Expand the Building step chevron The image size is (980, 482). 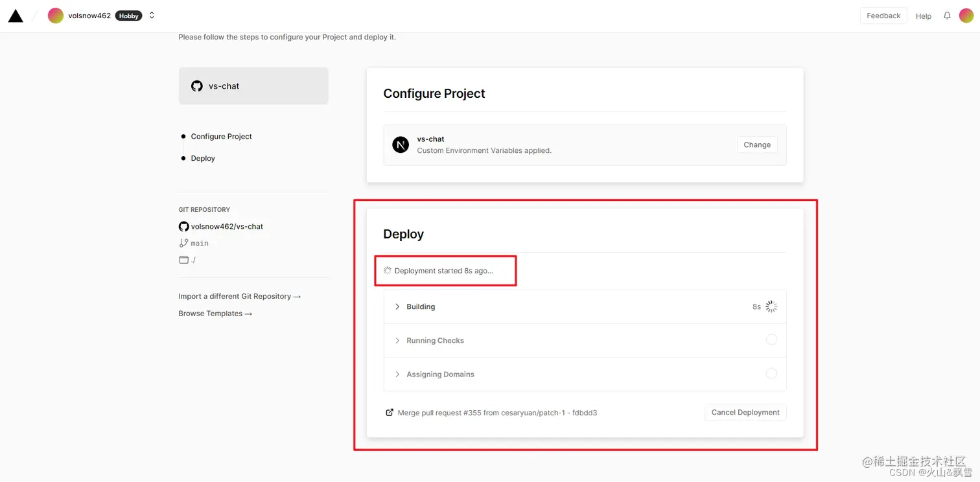pos(397,306)
